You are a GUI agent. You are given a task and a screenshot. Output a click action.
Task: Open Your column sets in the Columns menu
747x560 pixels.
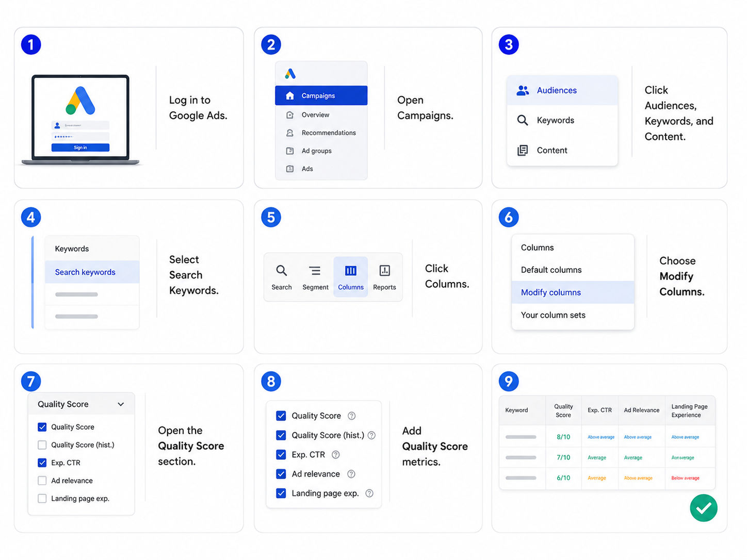pos(573,315)
